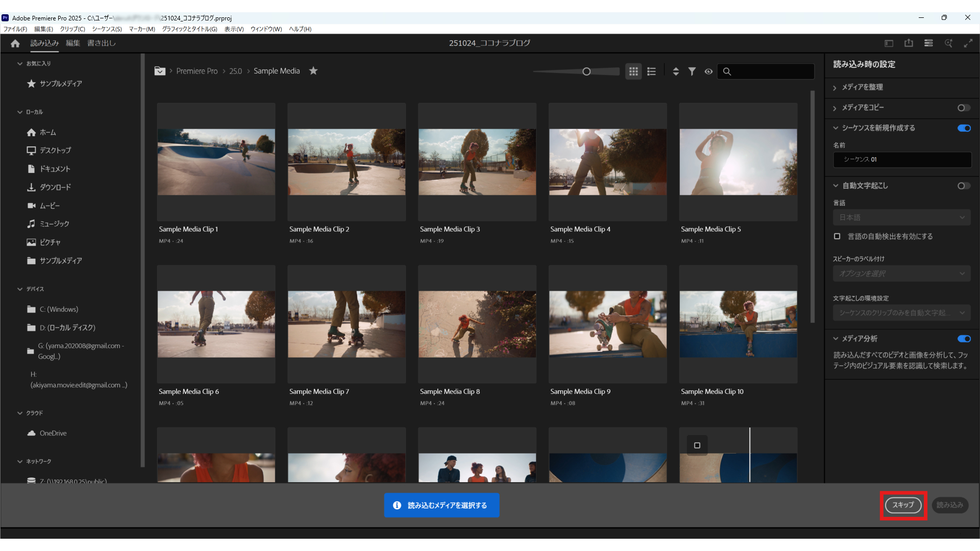
Task: Collapse the ローカル section
Action: coord(20,112)
